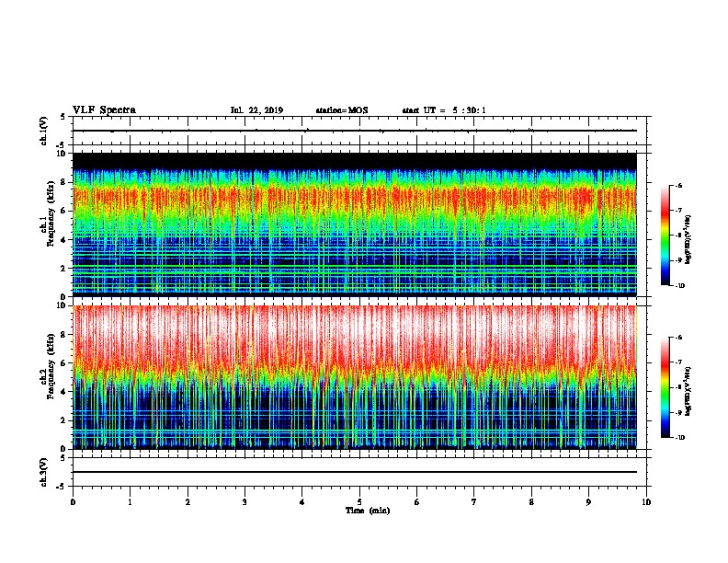728x563 pixels.
Task: Click the "ch.3(V)" axis label
Action: tap(44, 472)
